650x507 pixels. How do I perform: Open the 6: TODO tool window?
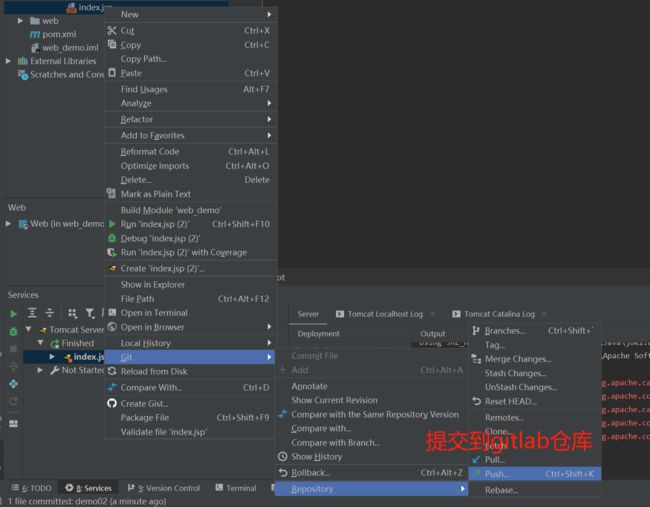(x=32, y=488)
